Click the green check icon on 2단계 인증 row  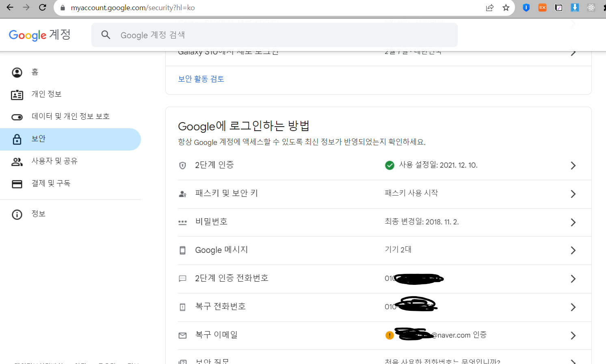pos(390,165)
